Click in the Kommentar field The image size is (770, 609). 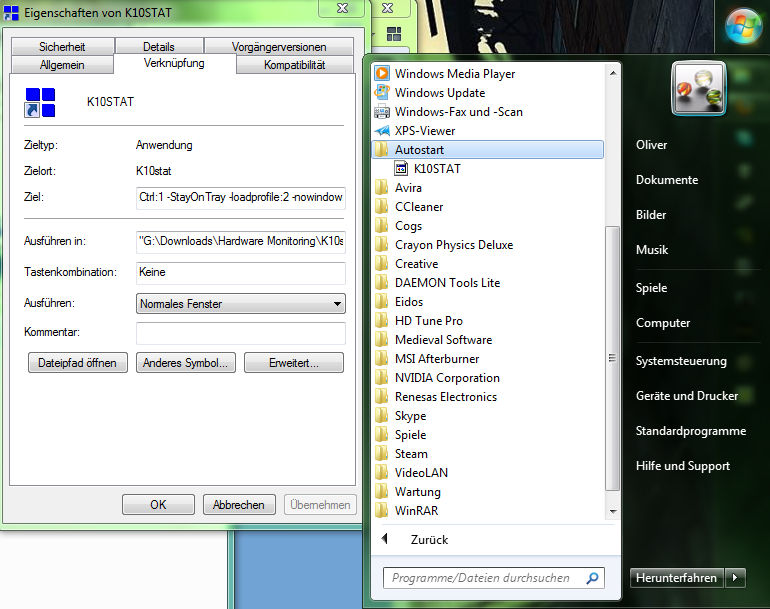(x=241, y=333)
